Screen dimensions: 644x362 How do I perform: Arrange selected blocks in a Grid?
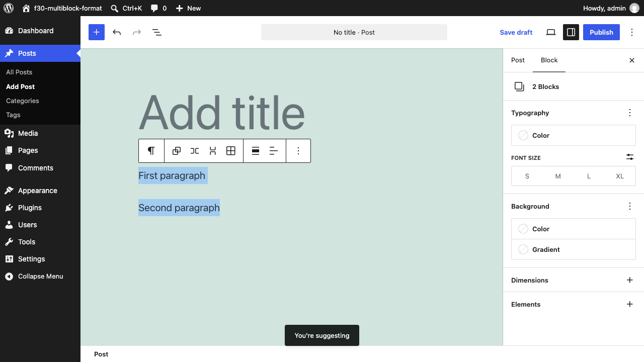coord(231,151)
